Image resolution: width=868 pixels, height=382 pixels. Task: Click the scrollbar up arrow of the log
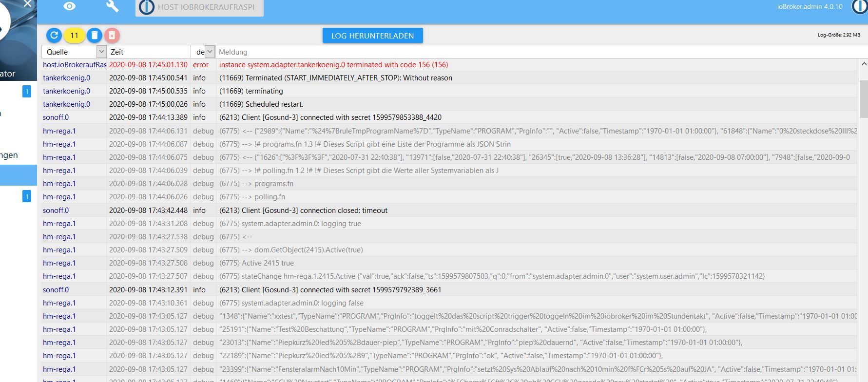point(864,64)
